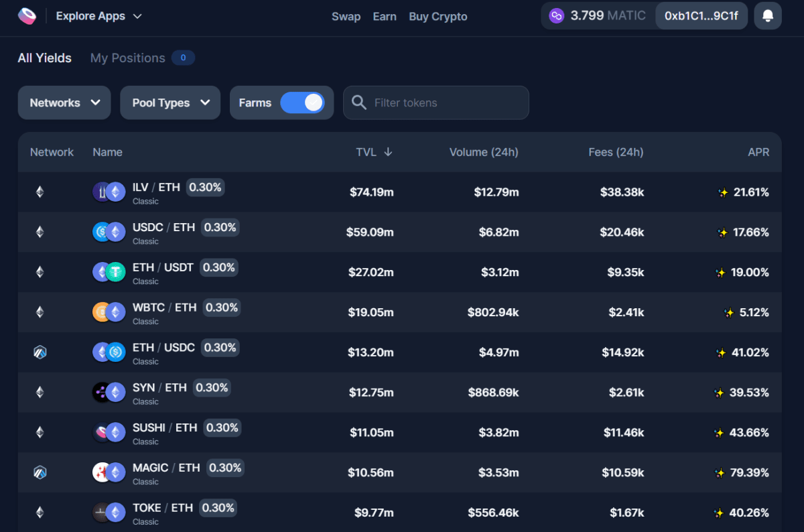Image resolution: width=804 pixels, height=532 pixels.
Task: Click the $59.09m TVL value
Action: coord(370,232)
